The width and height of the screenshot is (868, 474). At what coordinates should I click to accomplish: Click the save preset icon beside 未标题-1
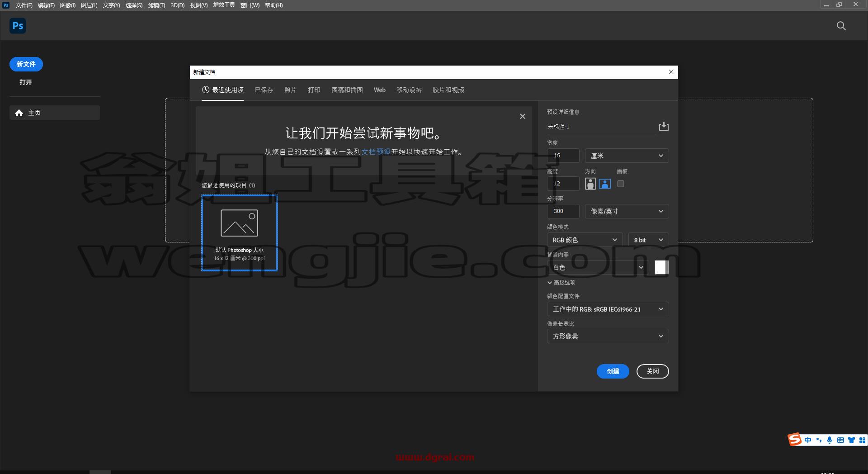point(664,126)
